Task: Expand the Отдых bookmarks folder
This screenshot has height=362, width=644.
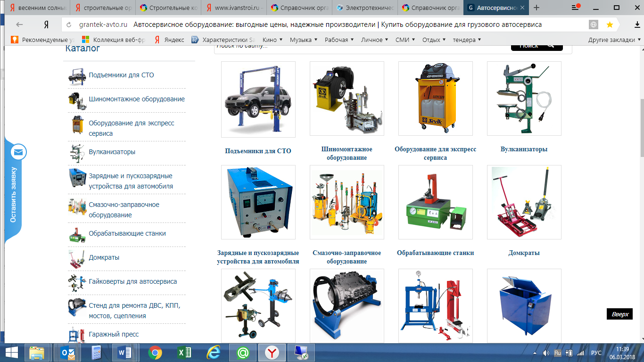Action: (435, 40)
